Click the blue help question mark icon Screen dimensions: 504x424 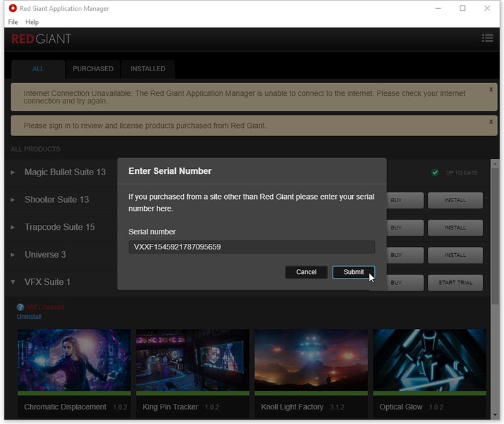tap(20, 307)
